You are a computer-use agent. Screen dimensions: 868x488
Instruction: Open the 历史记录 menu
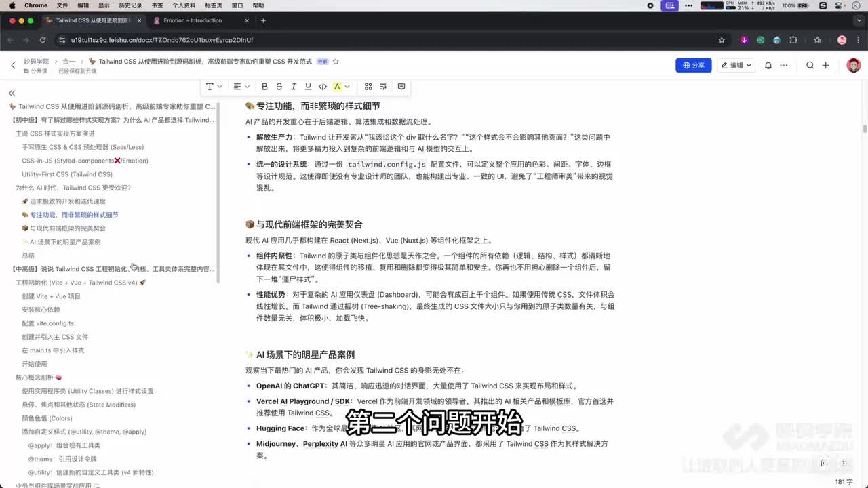[131, 5]
